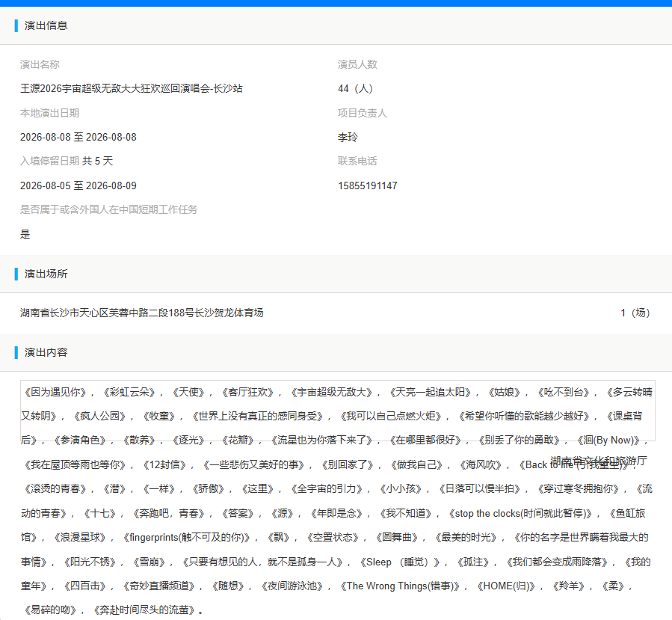Click the 演出内容 section heading
Screen dimensions: 672x620
(46, 352)
